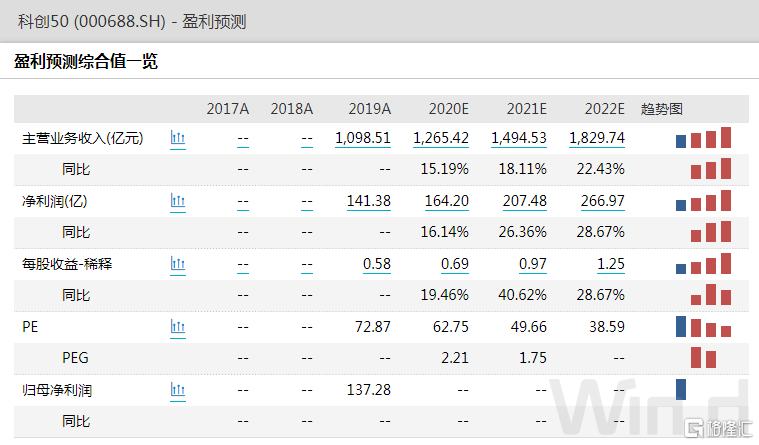
Task: Click 2021E net profit 207.48
Action: coord(524,201)
